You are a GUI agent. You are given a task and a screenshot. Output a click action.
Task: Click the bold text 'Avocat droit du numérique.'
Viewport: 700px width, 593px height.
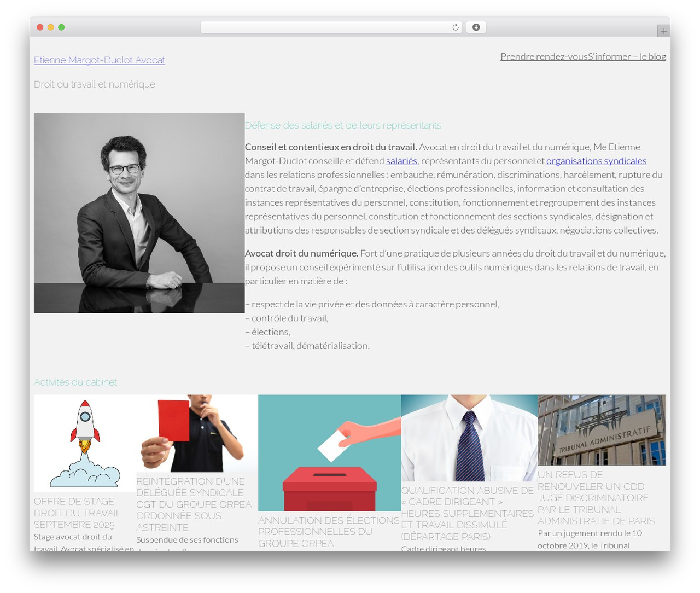tap(301, 253)
